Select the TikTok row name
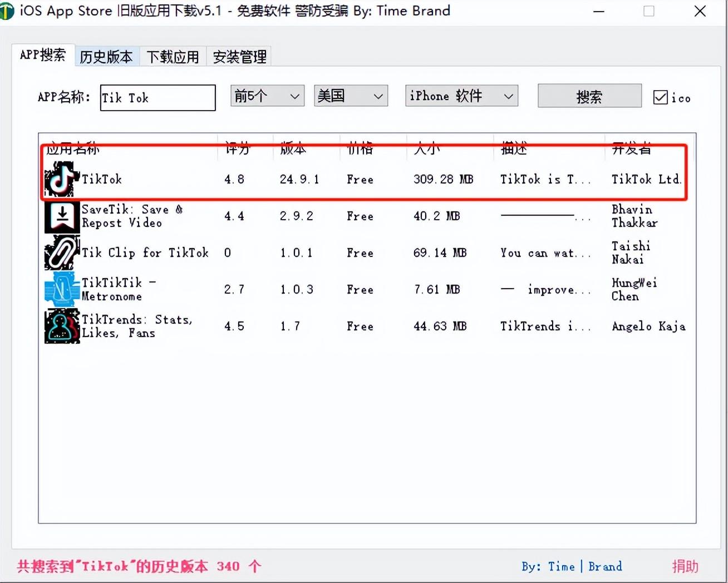This screenshot has width=728, height=583. tap(102, 179)
